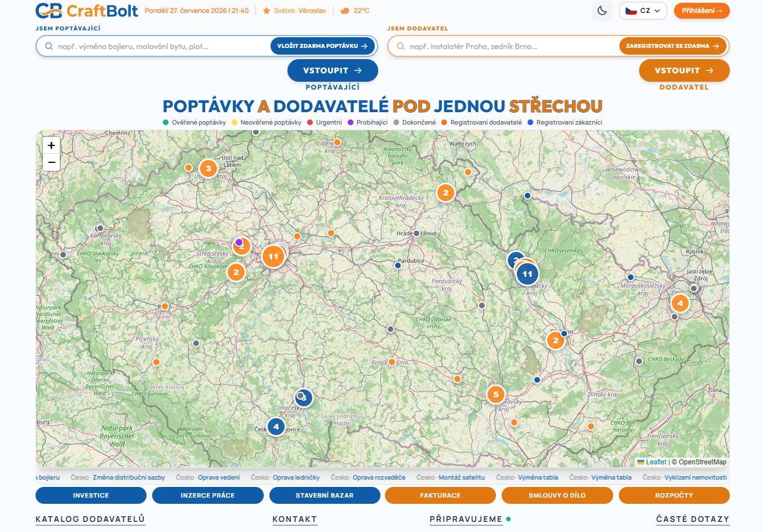Screen dimensions: 762x532
Task: Click the CraftBolt logo
Action: click(x=87, y=11)
